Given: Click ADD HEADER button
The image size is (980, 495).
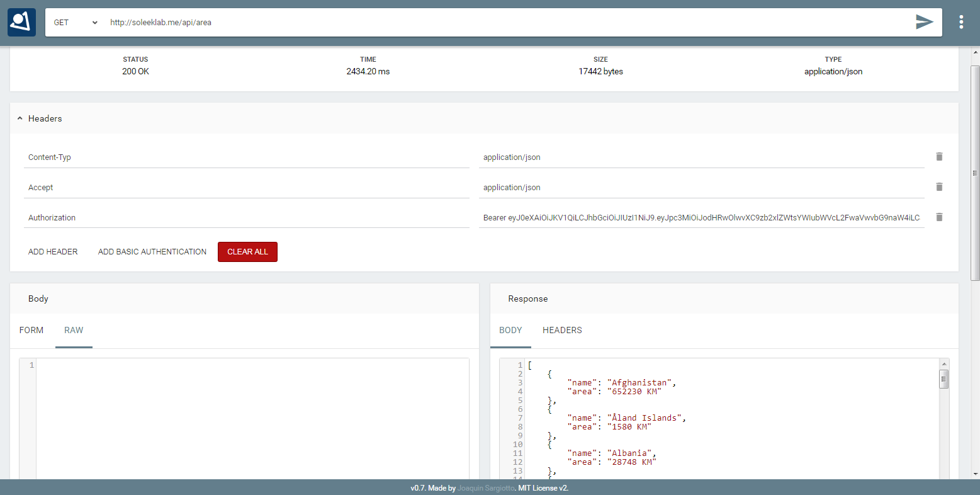Looking at the screenshot, I should click(x=53, y=252).
